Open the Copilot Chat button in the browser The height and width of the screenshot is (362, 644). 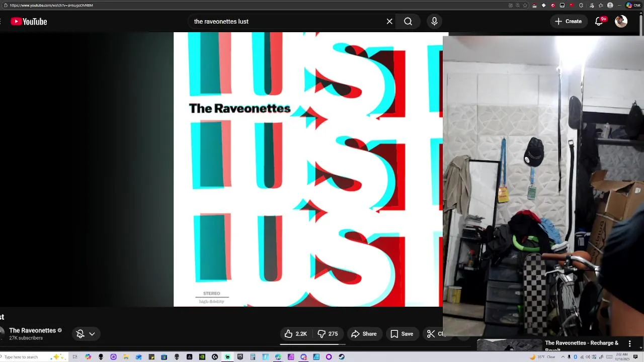[633, 5]
